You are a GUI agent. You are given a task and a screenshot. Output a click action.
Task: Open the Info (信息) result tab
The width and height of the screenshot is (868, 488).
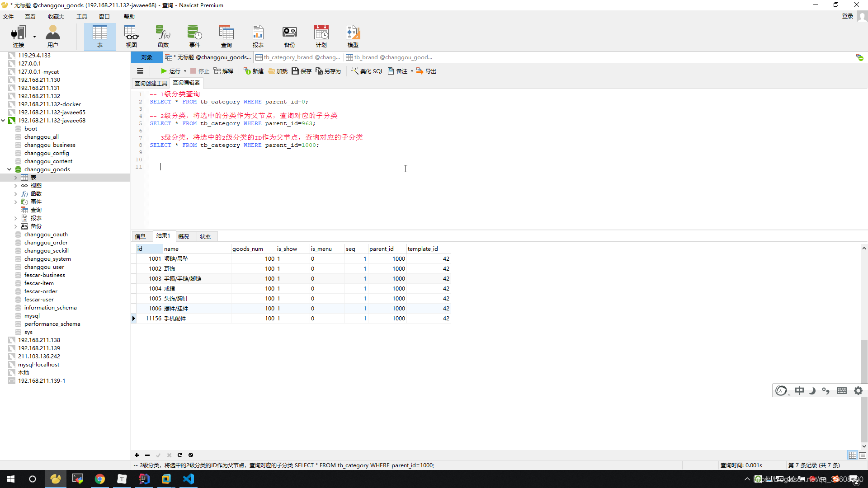[x=140, y=236]
